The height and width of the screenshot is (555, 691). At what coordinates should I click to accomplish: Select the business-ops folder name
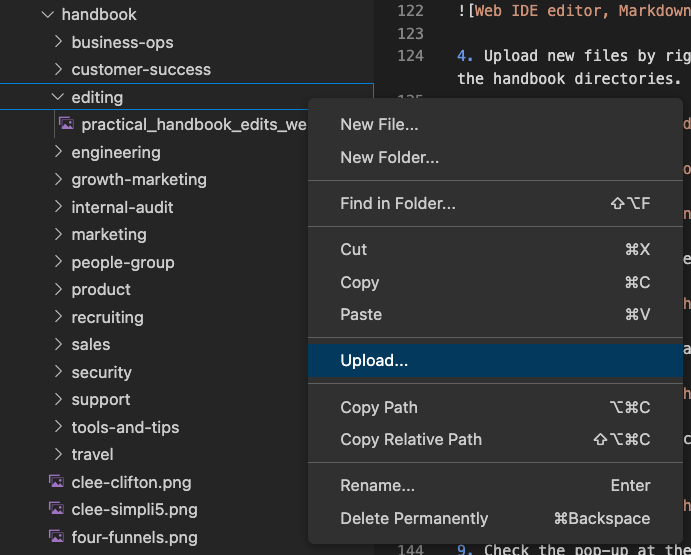tap(123, 42)
